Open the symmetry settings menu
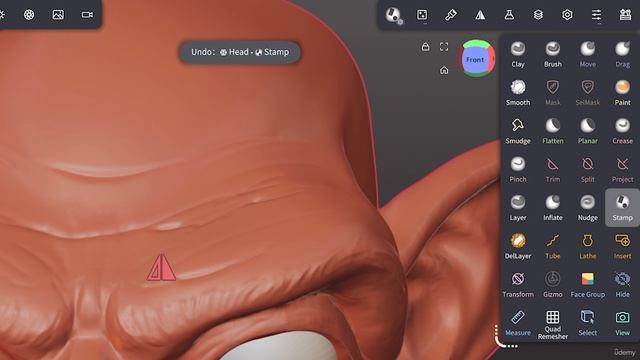 [480, 15]
